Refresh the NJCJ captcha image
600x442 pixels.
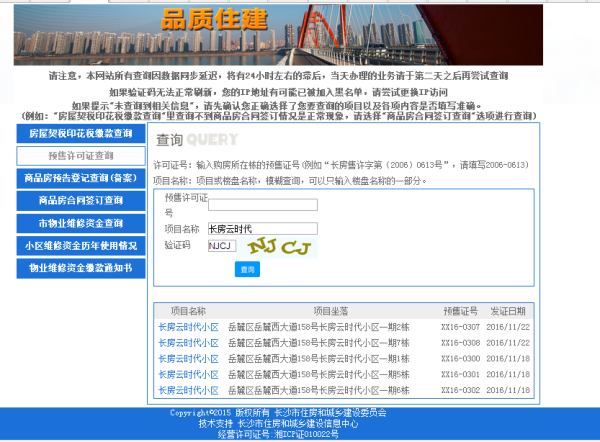pos(281,245)
